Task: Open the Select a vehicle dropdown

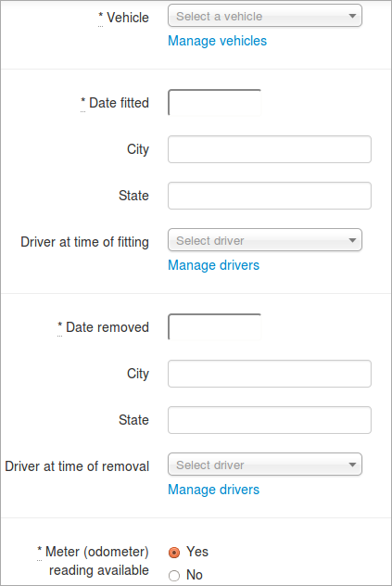Action: (265, 16)
